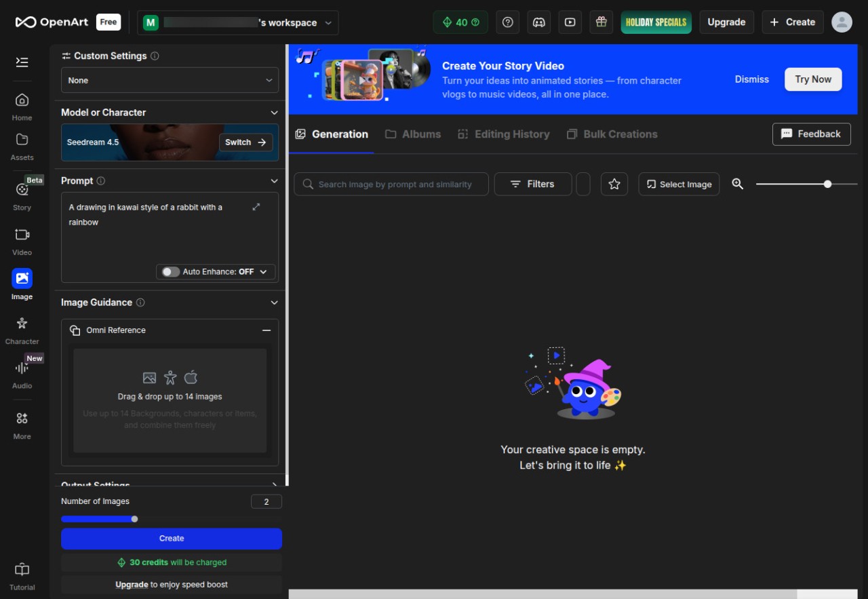Open the Editing History tab

503,134
